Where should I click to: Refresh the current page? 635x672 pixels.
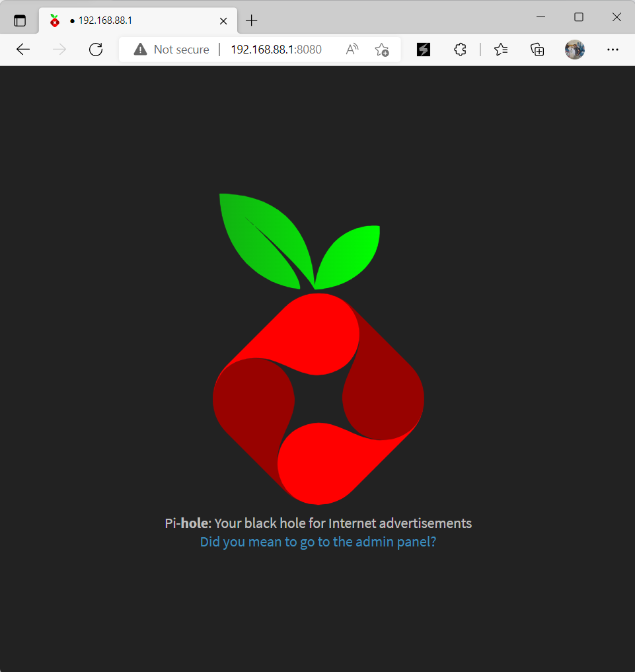(96, 50)
